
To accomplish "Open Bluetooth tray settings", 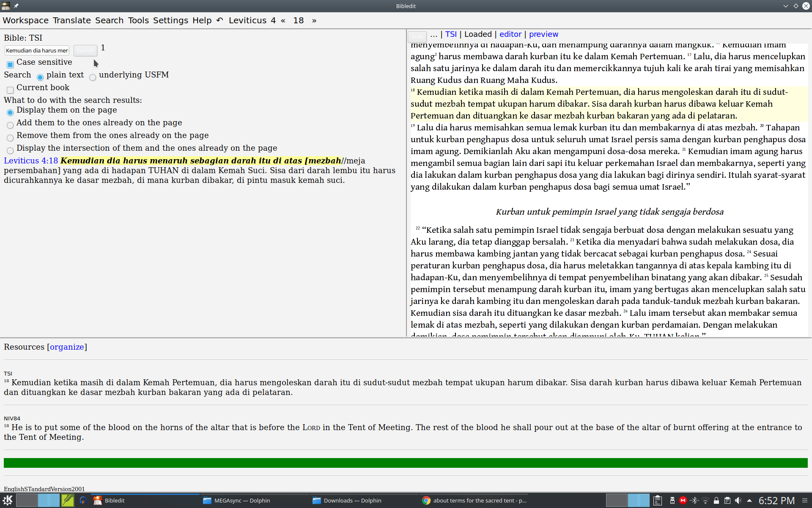I will tap(694, 500).
